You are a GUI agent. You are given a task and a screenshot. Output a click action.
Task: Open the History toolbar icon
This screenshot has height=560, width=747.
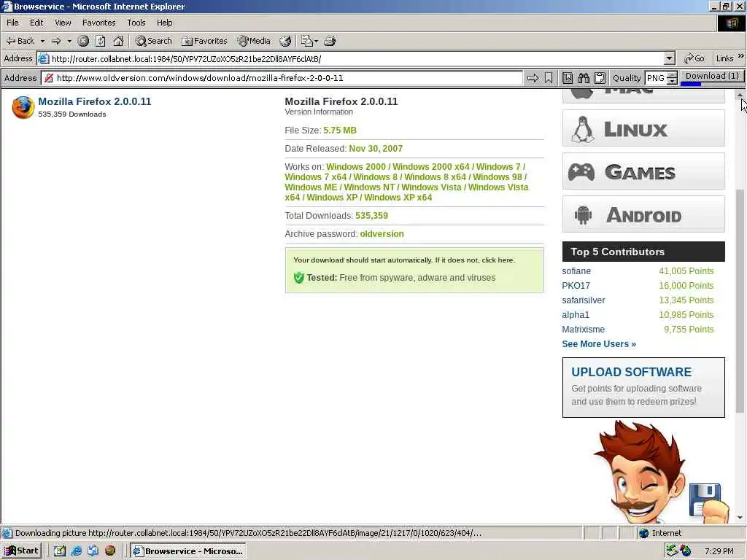[x=285, y=41]
